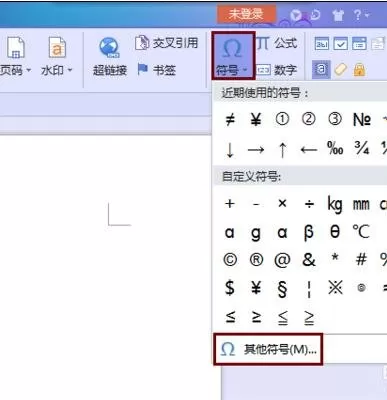The image size is (387, 400).
Task: Insert the small bullseye ◎ symbol
Action: (361, 288)
